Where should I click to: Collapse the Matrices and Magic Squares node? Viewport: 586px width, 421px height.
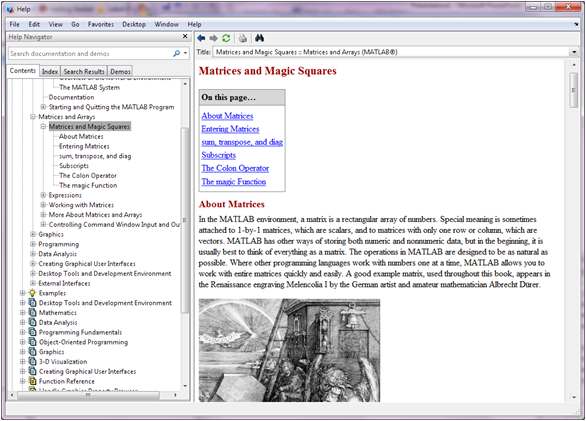43,127
